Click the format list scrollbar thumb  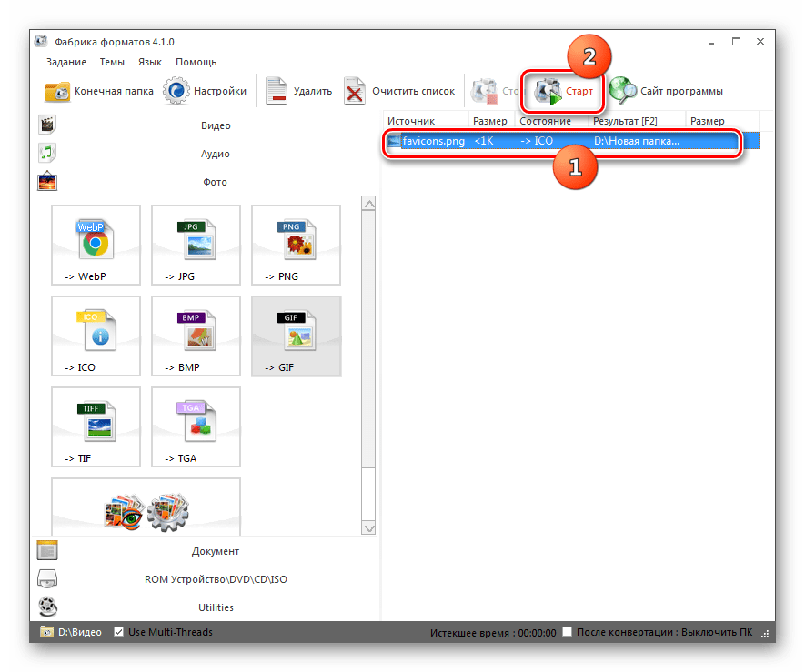(368, 339)
